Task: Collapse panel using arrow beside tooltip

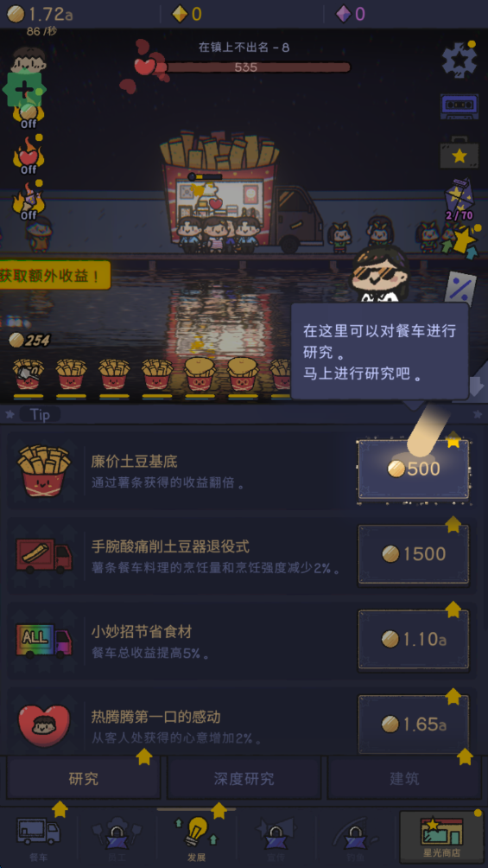Action: pos(476,387)
